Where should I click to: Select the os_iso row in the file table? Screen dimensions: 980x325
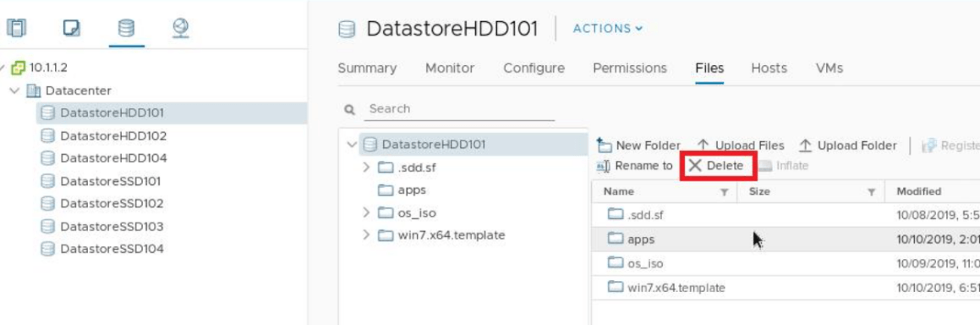(x=786, y=263)
